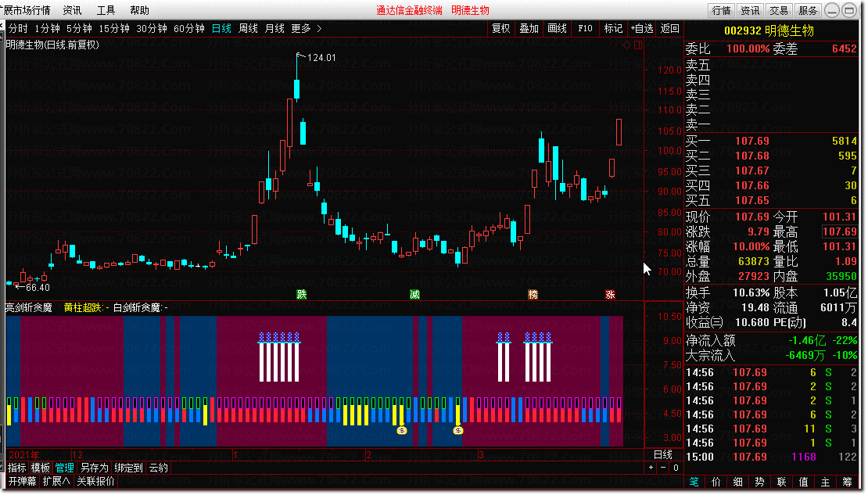Image resolution: width=868 pixels, height=495 pixels.
Task: Click the 交易 trade button
Action: pos(779,10)
